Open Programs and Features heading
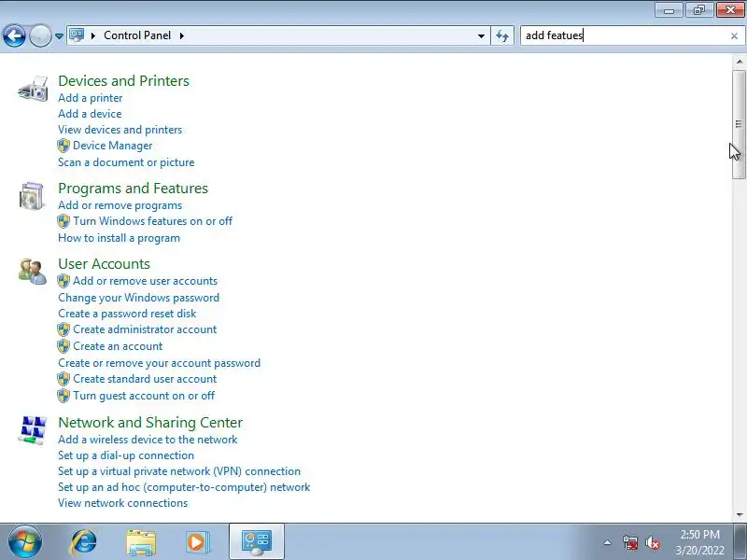The width and height of the screenshot is (747, 560). pos(133,189)
